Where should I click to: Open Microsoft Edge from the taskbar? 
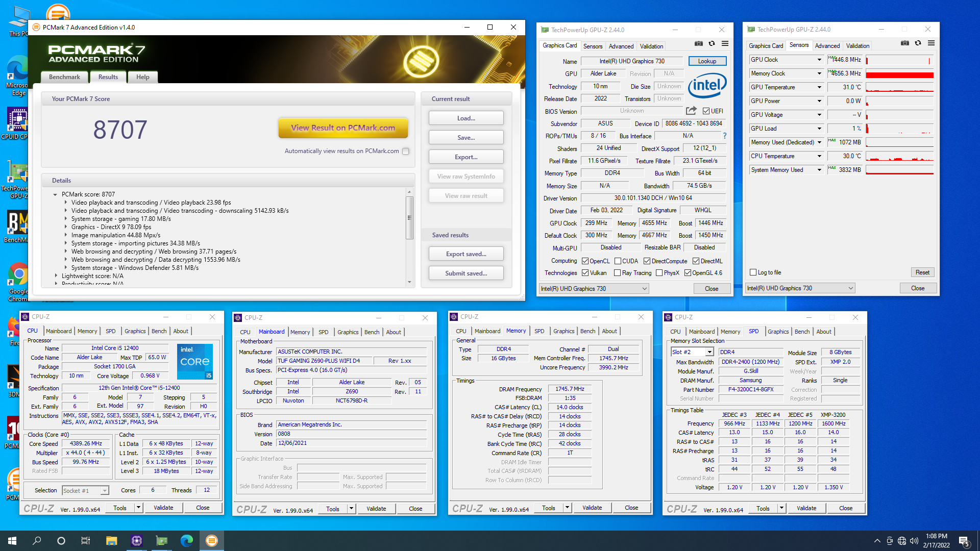pyautogui.click(x=186, y=540)
